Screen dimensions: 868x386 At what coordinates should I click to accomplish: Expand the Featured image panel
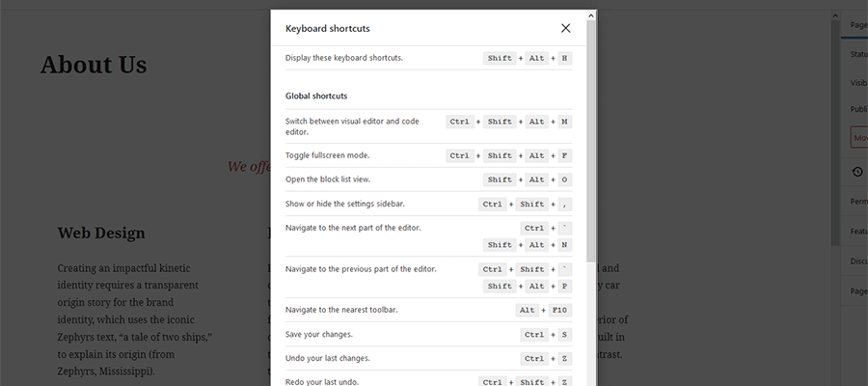pyautogui.click(x=857, y=232)
